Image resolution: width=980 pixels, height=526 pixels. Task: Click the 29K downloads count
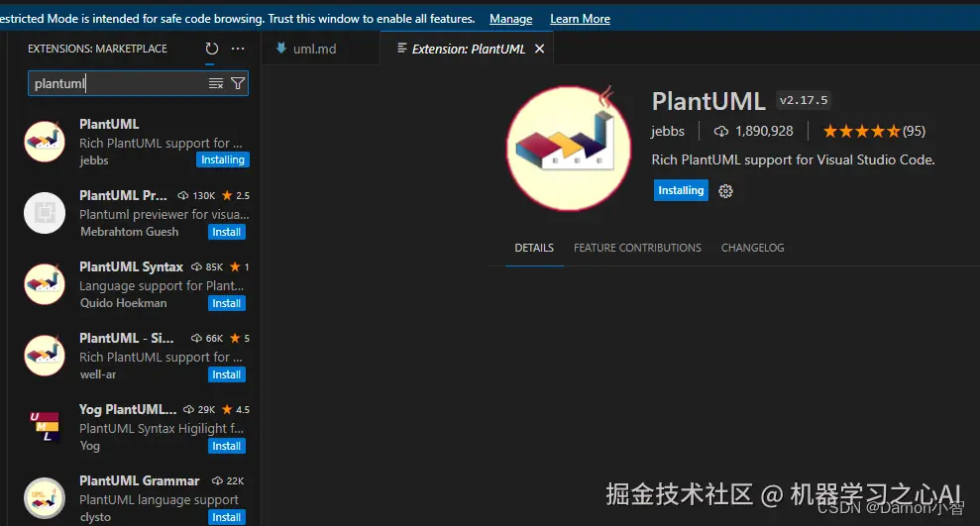click(199, 409)
